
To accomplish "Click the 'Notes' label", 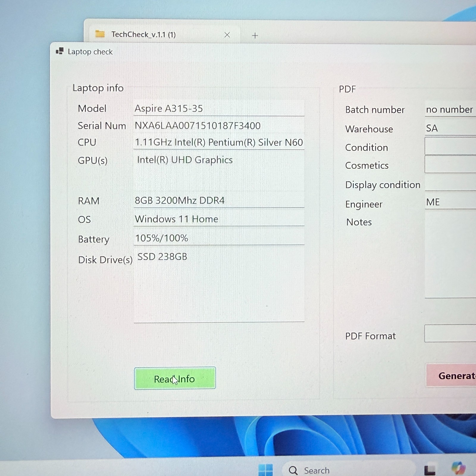I will tap(359, 222).
